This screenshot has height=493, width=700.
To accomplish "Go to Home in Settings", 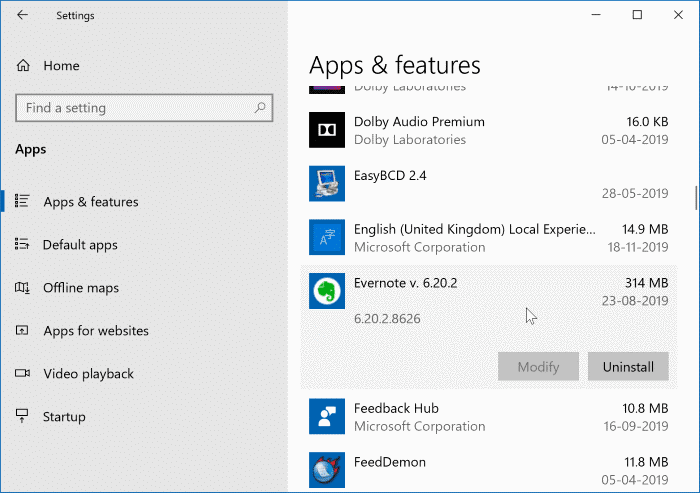I will (x=61, y=66).
